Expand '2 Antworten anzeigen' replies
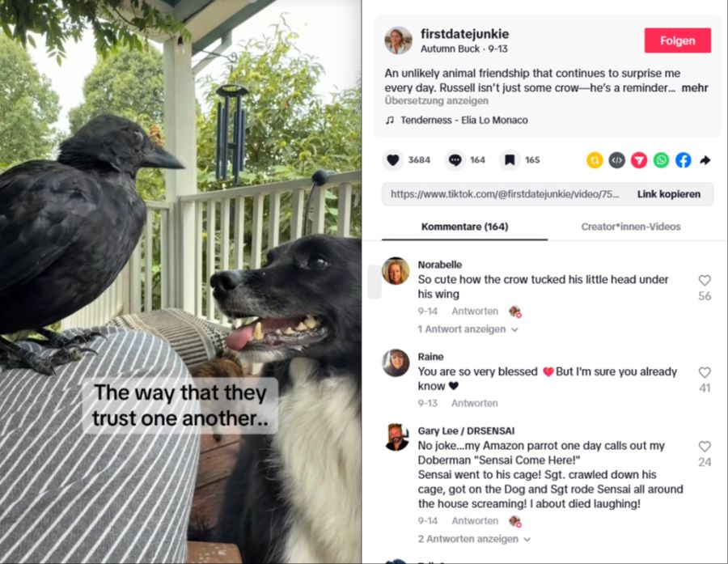 [473, 539]
